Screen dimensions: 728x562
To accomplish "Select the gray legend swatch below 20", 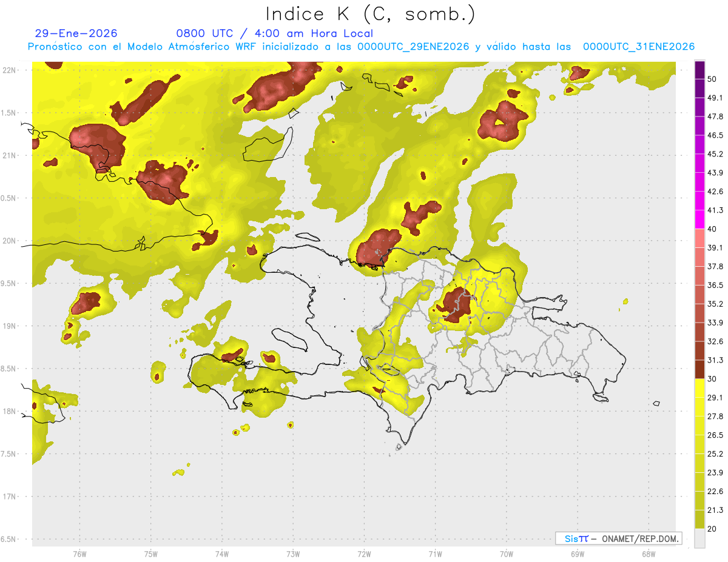I will coord(699,538).
